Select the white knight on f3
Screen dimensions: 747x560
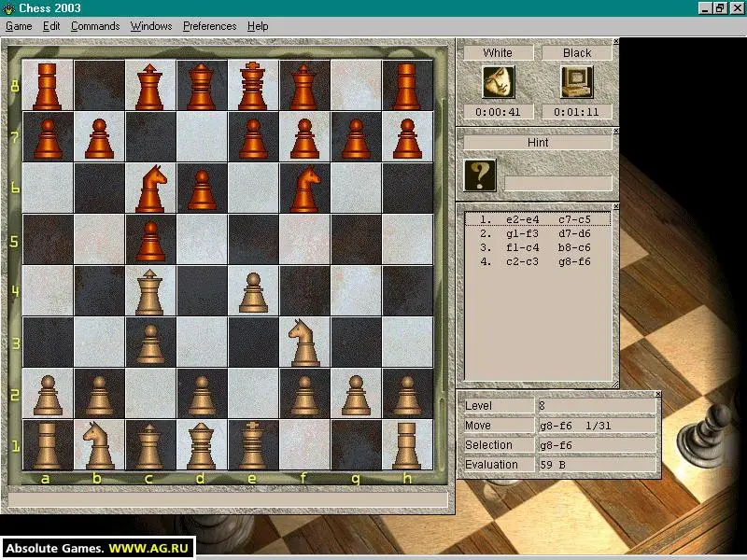pos(304,342)
